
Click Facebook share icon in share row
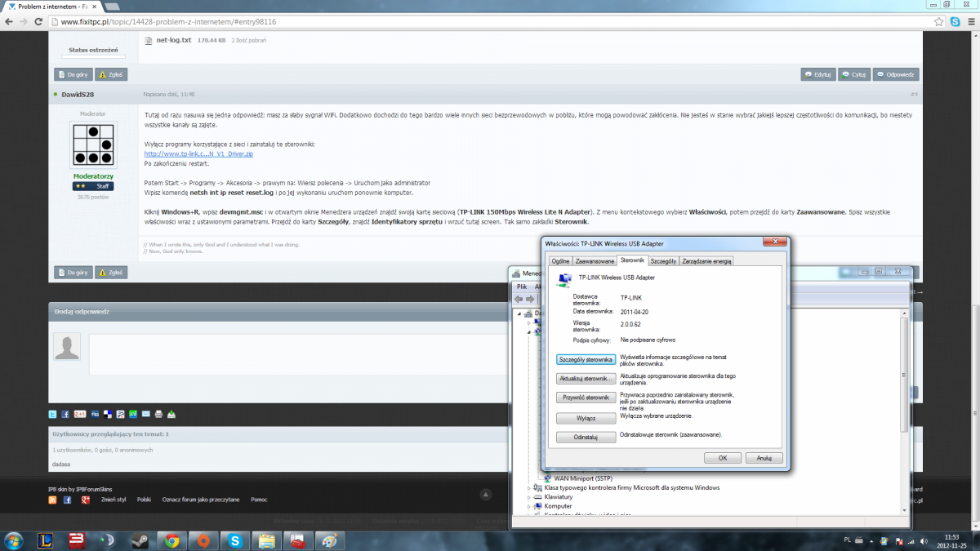click(x=66, y=414)
